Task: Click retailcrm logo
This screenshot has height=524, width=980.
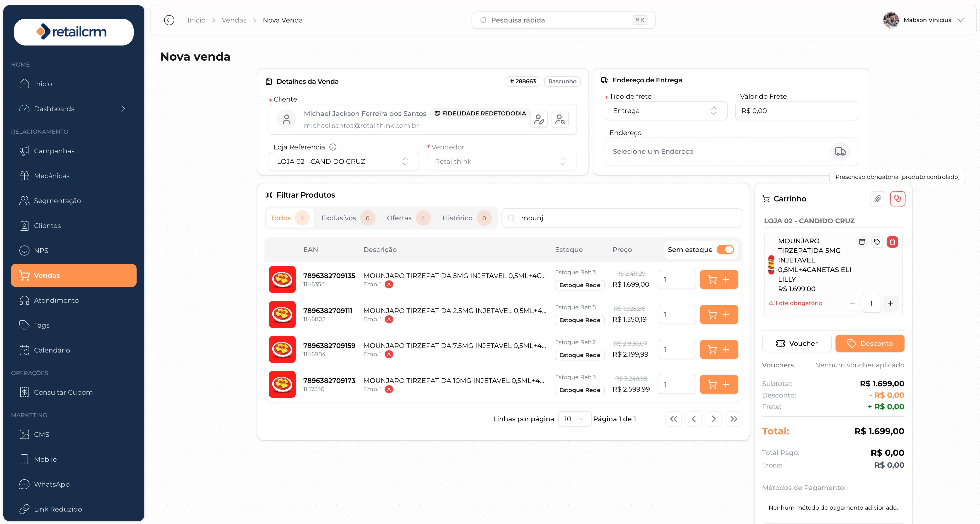Action: tap(74, 32)
